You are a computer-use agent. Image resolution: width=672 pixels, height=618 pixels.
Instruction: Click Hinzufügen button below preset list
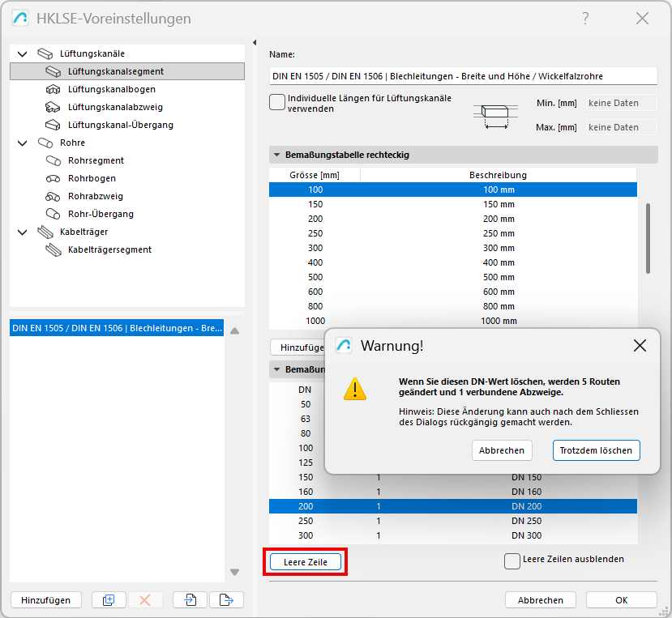[x=46, y=600]
